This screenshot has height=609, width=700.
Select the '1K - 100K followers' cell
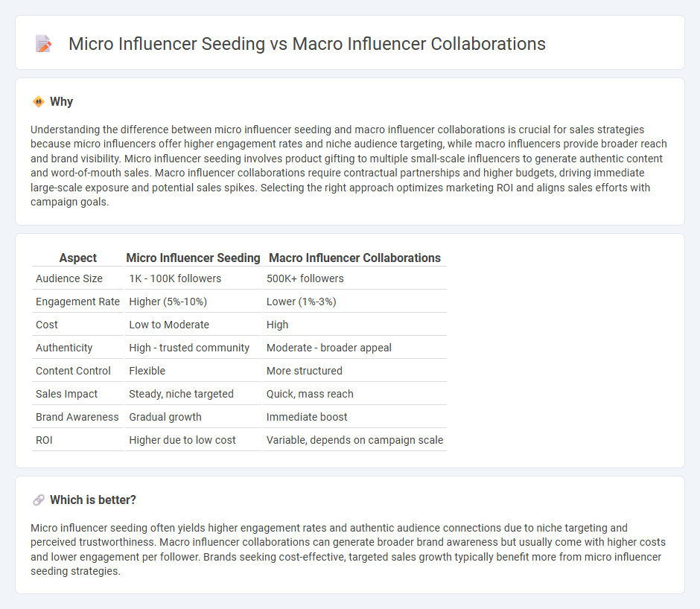(175, 278)
